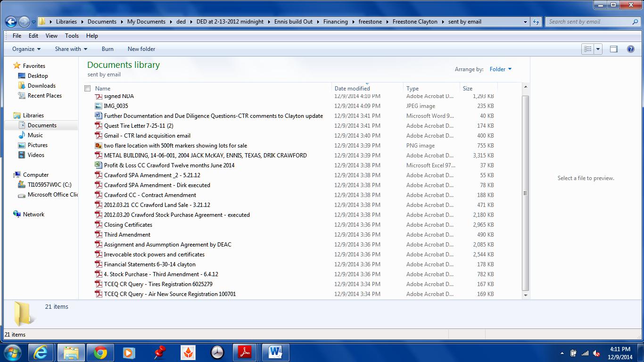This screenshot has width=644, height=362.
Task: Open the Tools menu
Action: pyautogui.click(x=72, y=36)
